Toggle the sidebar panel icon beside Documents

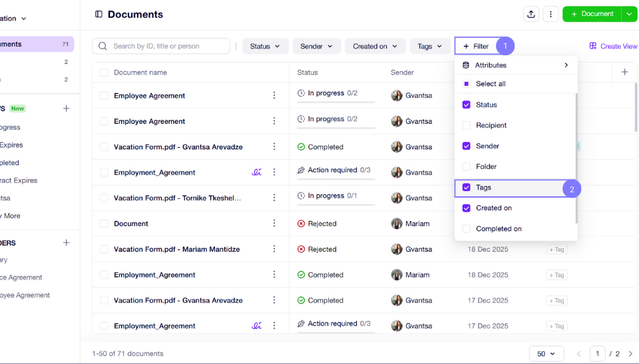click(99, 14)
